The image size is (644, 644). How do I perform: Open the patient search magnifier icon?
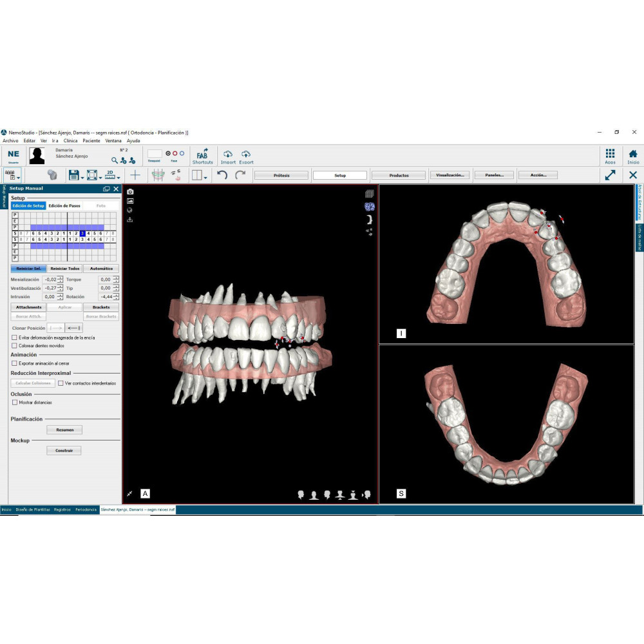point(115,160)
